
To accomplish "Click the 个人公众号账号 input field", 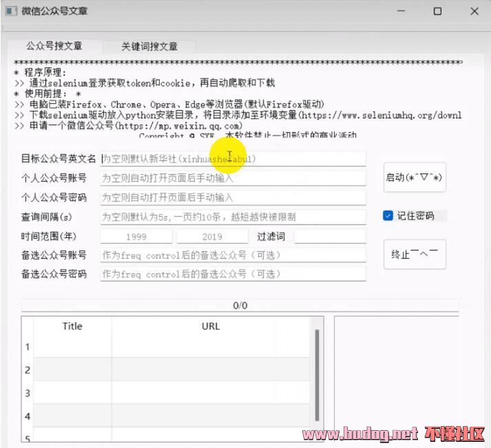I will point(233,178).
